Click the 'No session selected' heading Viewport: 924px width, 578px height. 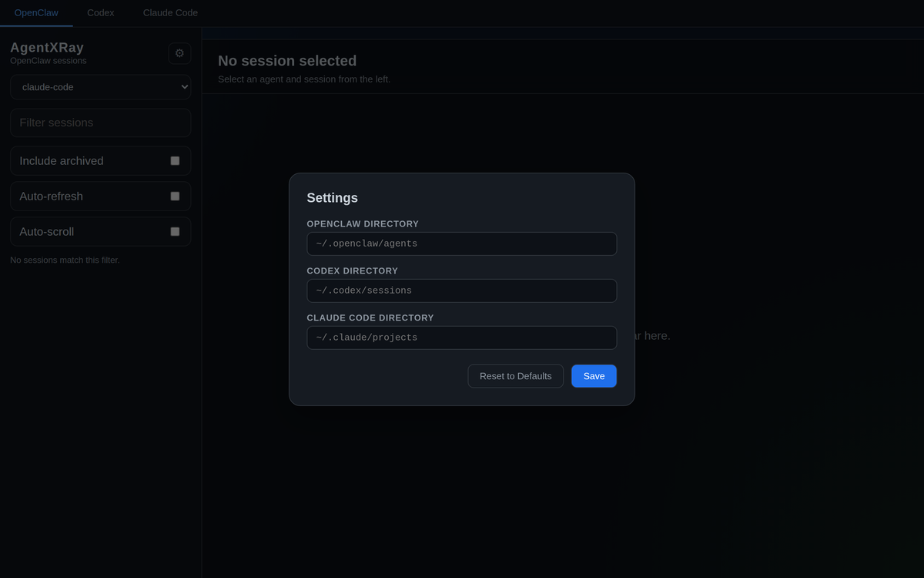(x=287, y=61)
